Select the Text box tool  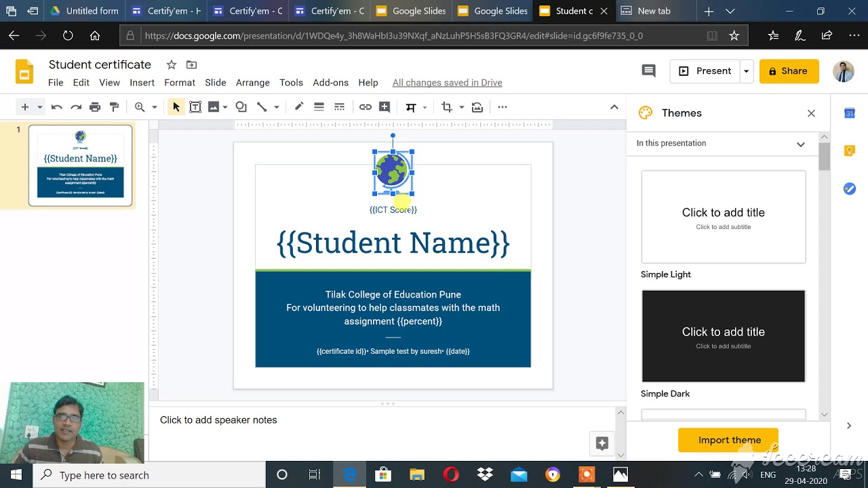coord(195,107)
